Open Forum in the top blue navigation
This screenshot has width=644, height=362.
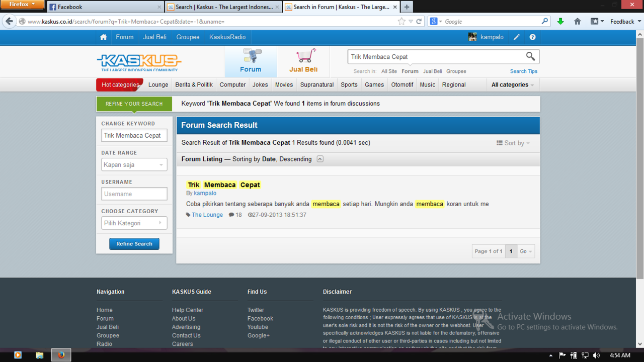(125, 37)
